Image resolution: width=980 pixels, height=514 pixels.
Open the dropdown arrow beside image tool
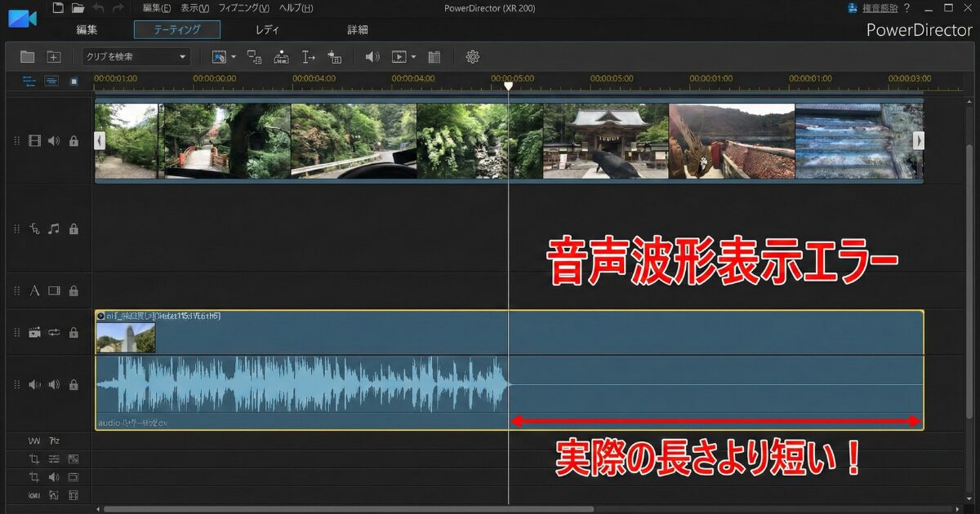click(x=234, y=57)
